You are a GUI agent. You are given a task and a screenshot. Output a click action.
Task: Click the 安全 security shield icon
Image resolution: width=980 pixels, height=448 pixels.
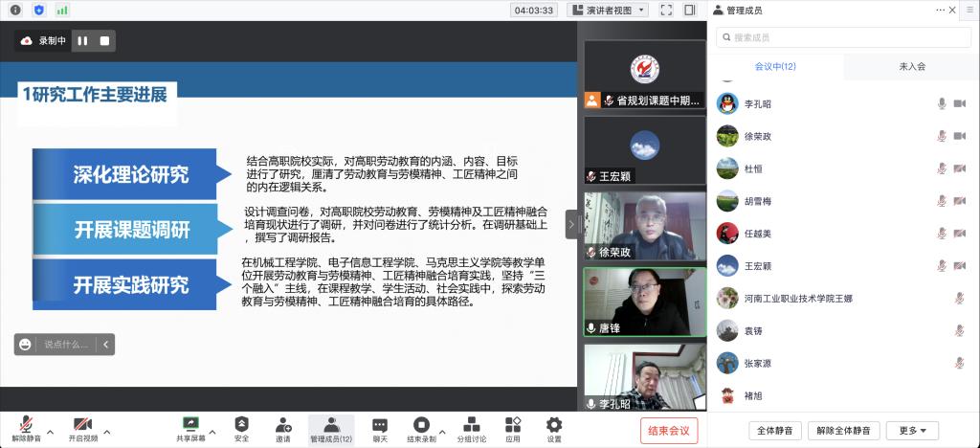[x=241, y=427]
